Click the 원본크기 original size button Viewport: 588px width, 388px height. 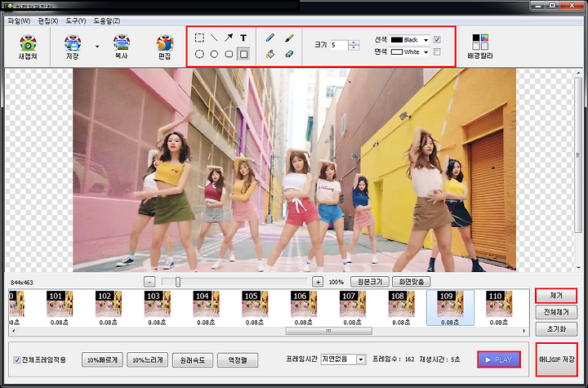point(370,282)
